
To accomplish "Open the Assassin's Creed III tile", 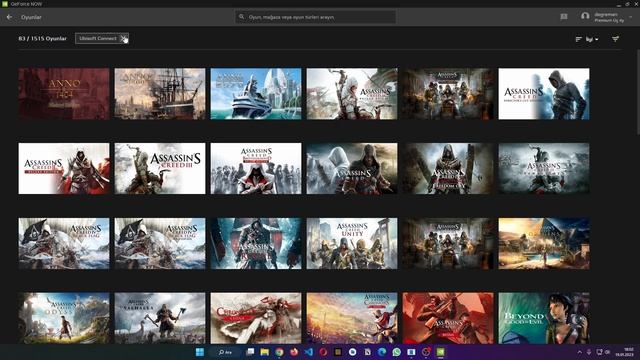I will click(x=160, y=169).
